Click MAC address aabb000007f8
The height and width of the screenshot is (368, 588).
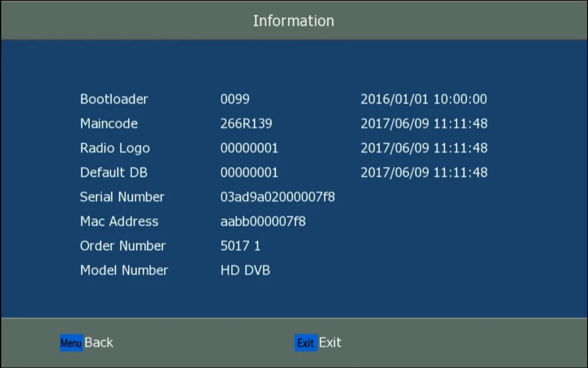[263, 221]
